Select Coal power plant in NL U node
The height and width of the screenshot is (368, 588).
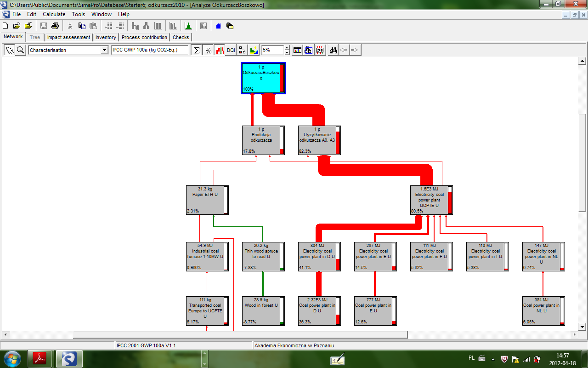click(544, 311)
